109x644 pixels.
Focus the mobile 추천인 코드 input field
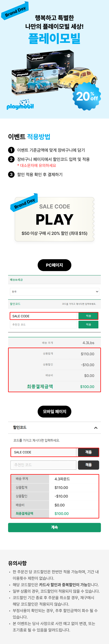point(44,465)
